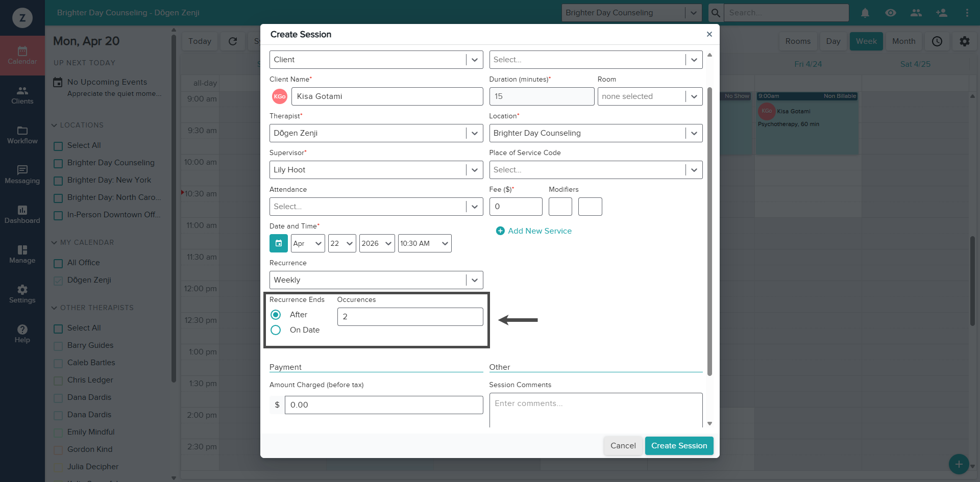Check Select All under Locations
The width and height of the screenshot is (980, 482).
point(58,146)
